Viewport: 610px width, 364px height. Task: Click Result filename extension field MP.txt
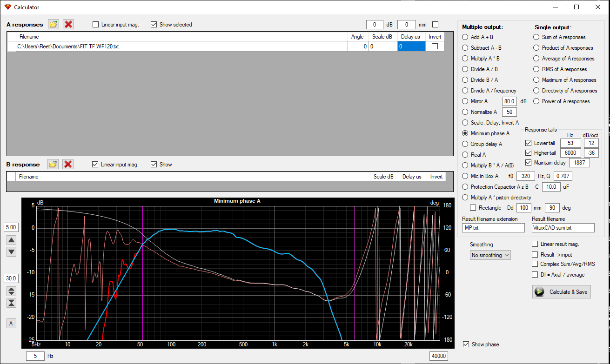coord(493,228)
